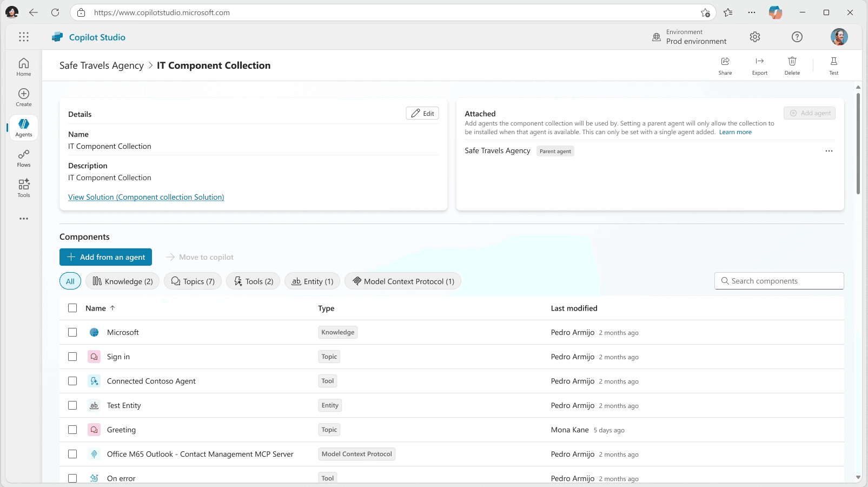This screenshot has width=868, height=487.
Task: Filter by Knowledge (2)
Action: [x=123, y=281]
